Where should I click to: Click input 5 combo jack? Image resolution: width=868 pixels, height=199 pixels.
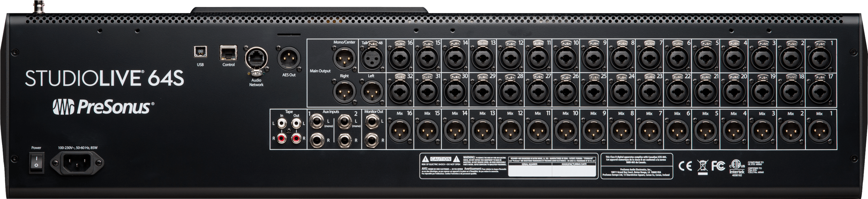(706, 59)
